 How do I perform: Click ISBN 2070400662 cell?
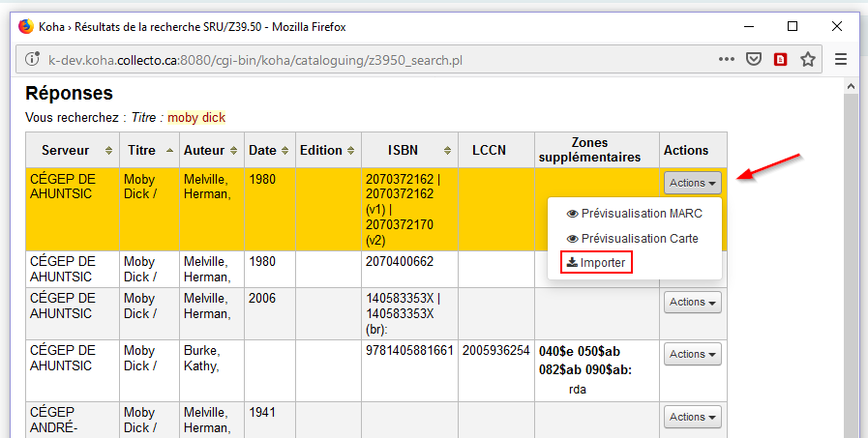tap(409, 270)
